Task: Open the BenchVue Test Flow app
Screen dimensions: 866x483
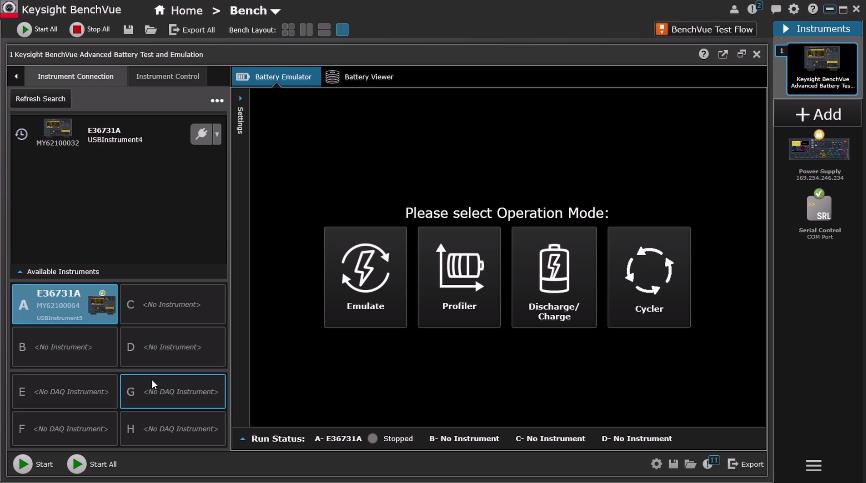Action: 705,29
